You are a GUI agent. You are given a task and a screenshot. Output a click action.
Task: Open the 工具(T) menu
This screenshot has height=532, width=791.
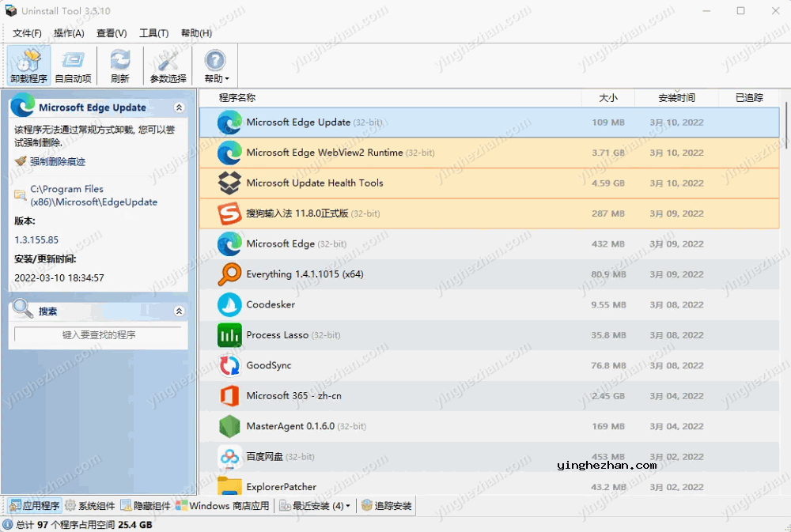(x=153, y=33)
